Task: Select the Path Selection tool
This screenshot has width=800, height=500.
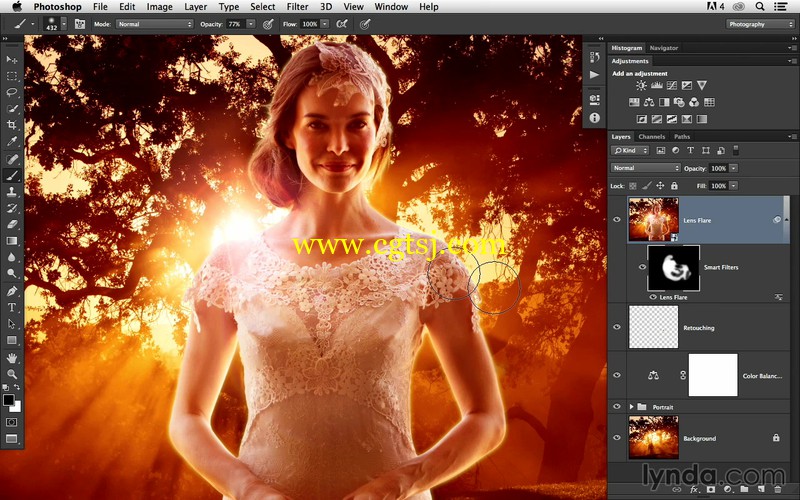Action: 12,324
